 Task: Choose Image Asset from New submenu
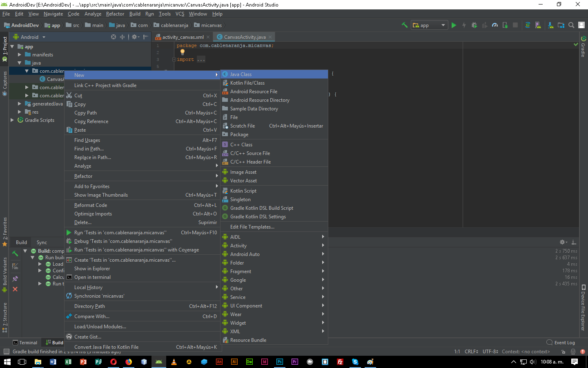[274, 172]
